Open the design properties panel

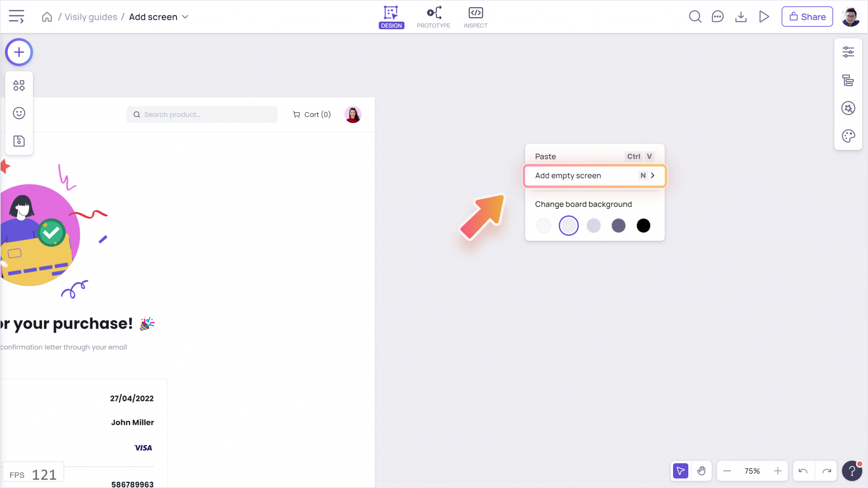tap(848, 52)
